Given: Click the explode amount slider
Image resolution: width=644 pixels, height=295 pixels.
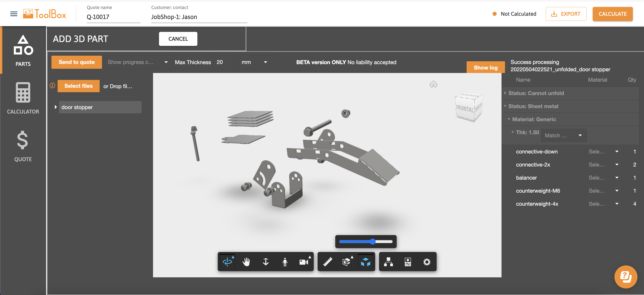Looking at the screenshot, I should click(366, 241).
